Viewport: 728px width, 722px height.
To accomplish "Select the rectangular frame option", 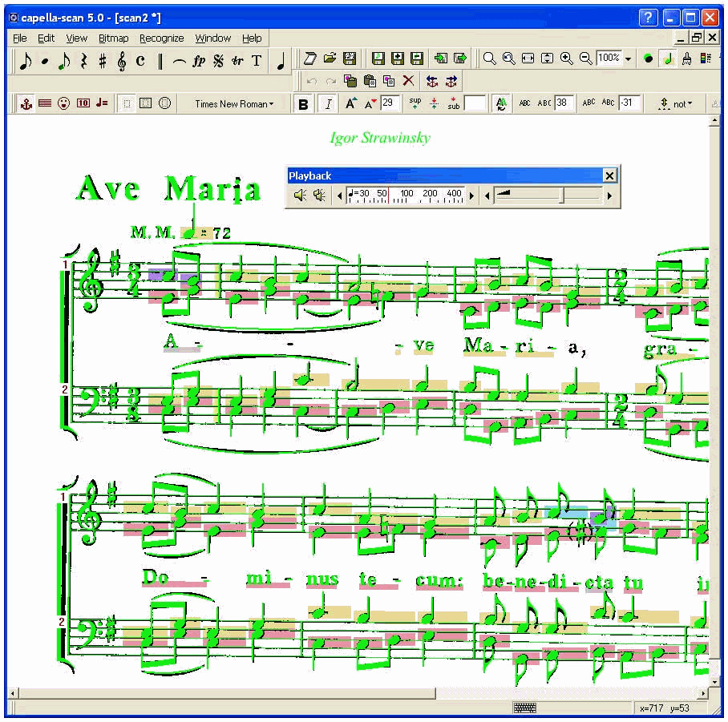I will click(x=146, y=103).
